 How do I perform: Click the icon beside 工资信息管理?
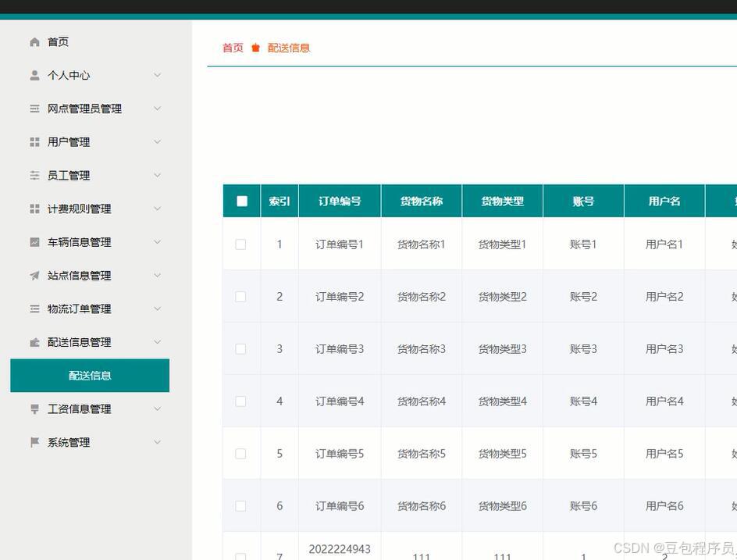click(34, 409)
